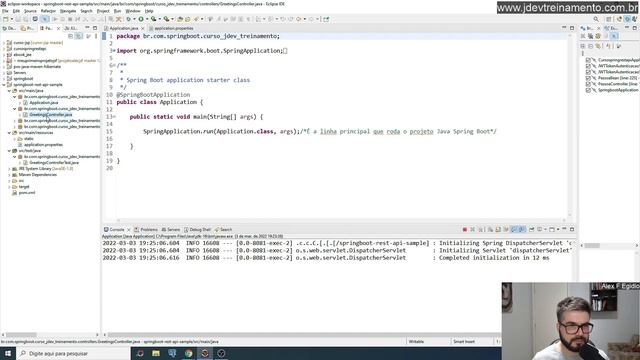Open File Explorer from the taskbar
The width and height of the screenshot is (640, 360).
(x=156, y=353)
